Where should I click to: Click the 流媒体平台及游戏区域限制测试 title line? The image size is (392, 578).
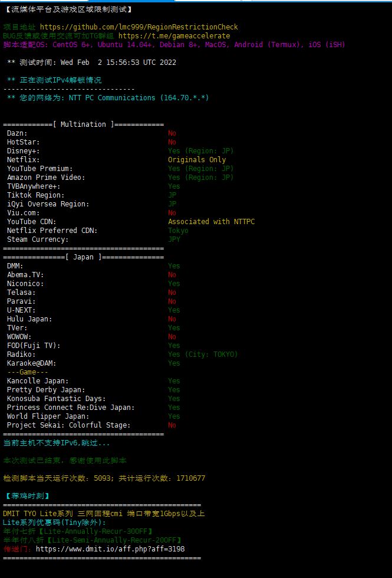pos(67,9)
